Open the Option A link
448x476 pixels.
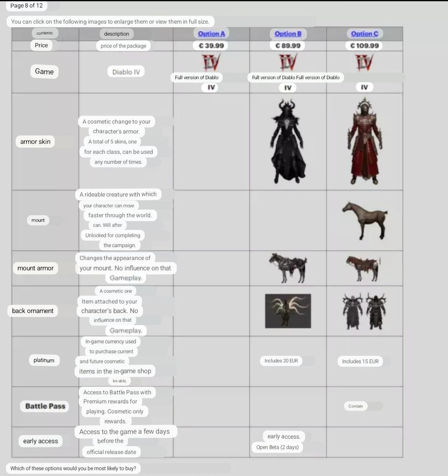tap(211, 34)
